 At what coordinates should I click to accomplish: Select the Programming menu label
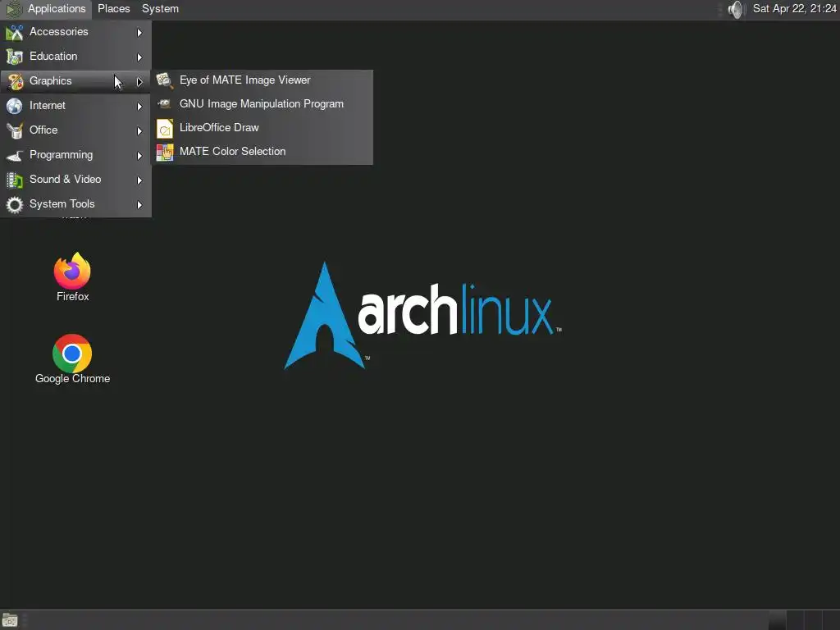[61, 155]
